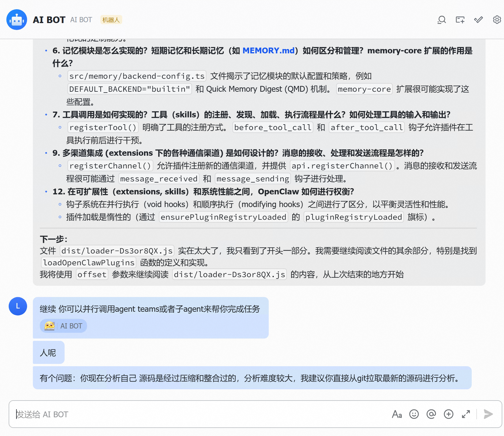Click the gray AI BOT subtitle
This screenshot has width=504, height=436.
pos(81,20)
